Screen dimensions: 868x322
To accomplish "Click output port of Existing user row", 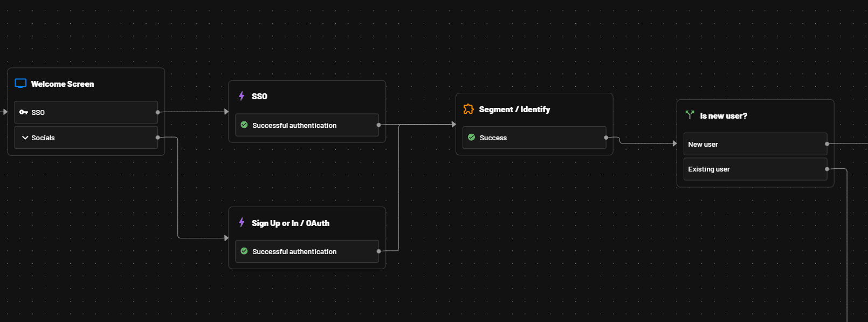I will coord(827,169).
